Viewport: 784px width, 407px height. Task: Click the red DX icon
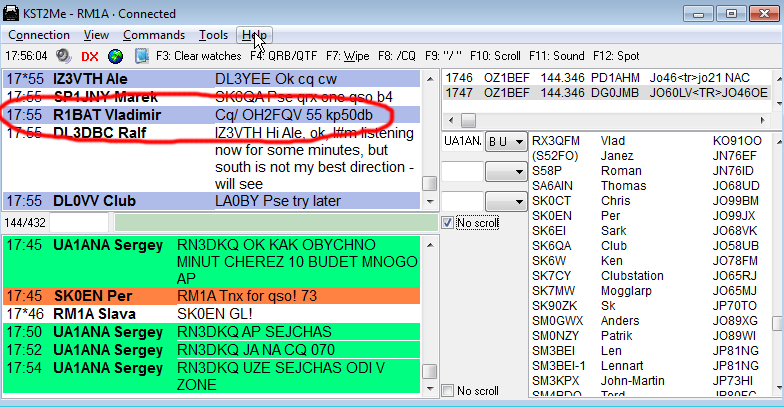[89, 56]
